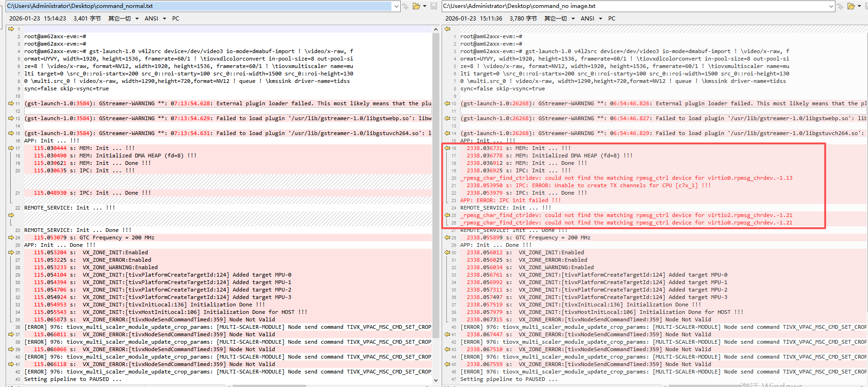Copy left line 11 section to right
Viewport: 868px width, 387px height.
[x=11, y=103]
